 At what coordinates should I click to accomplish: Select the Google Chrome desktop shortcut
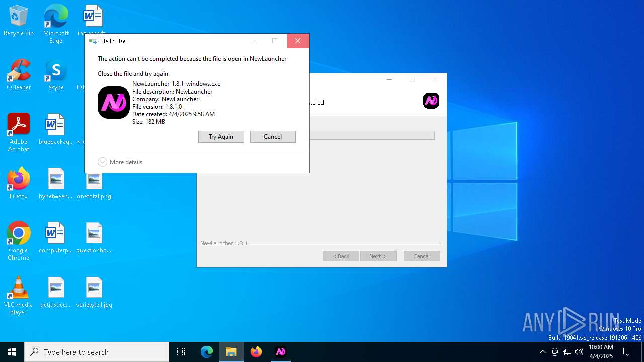pos(19,241)
